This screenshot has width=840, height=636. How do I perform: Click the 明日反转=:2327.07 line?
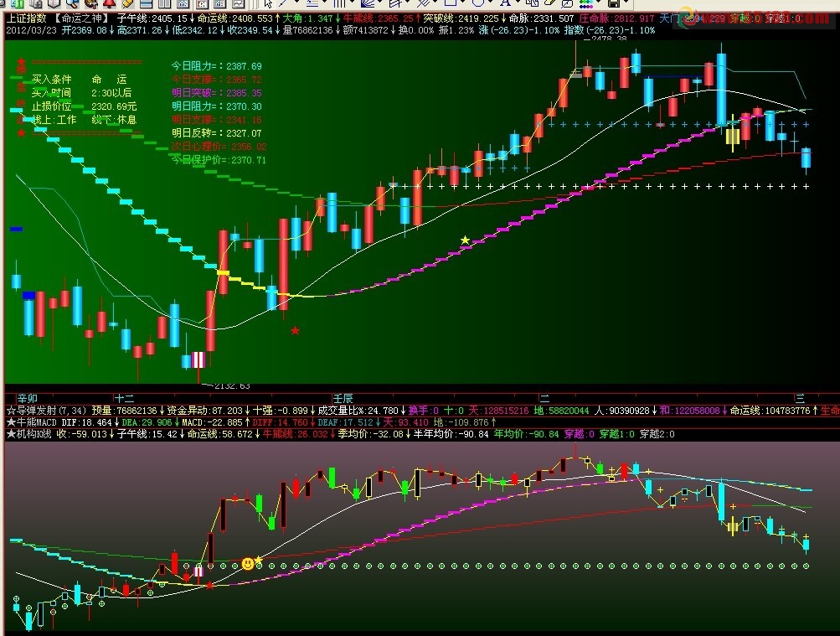(216, 133)
